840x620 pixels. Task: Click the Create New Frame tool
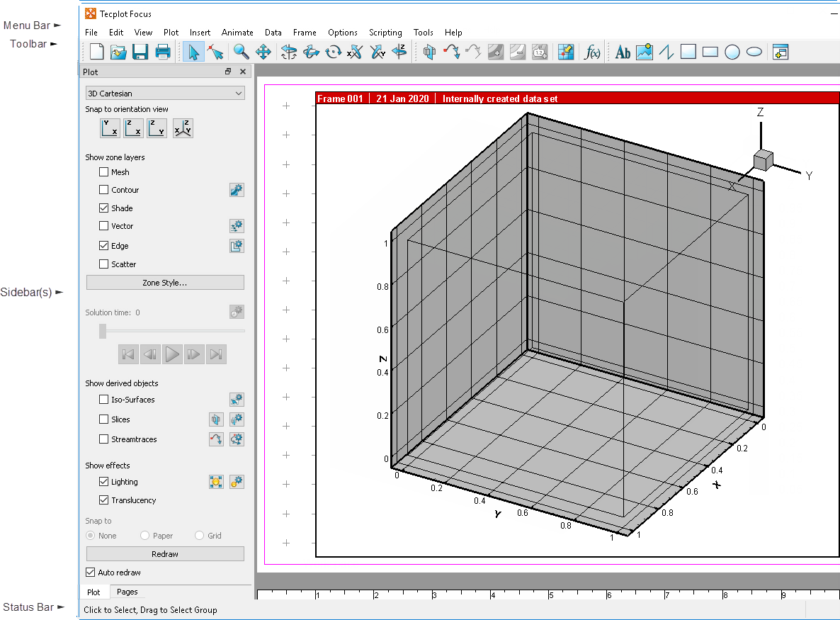pyautogui.click(x=781, y=52)
